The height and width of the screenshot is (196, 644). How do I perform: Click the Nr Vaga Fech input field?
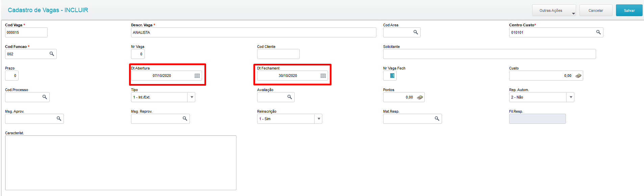(390, 76)
